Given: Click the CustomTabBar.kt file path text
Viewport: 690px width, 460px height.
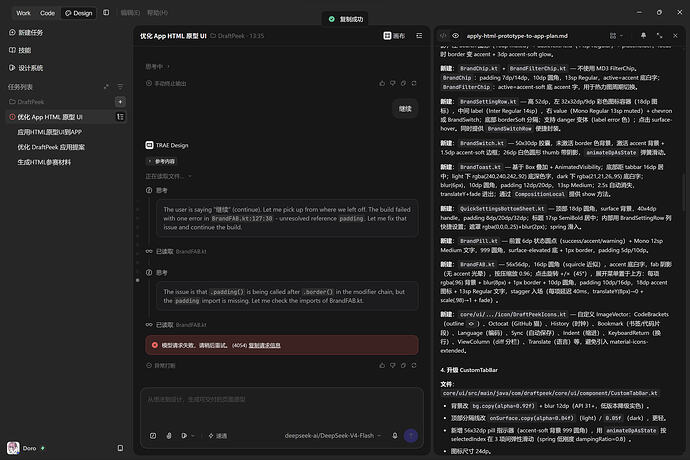Looking at the screenshot, I should click(550, 393).
